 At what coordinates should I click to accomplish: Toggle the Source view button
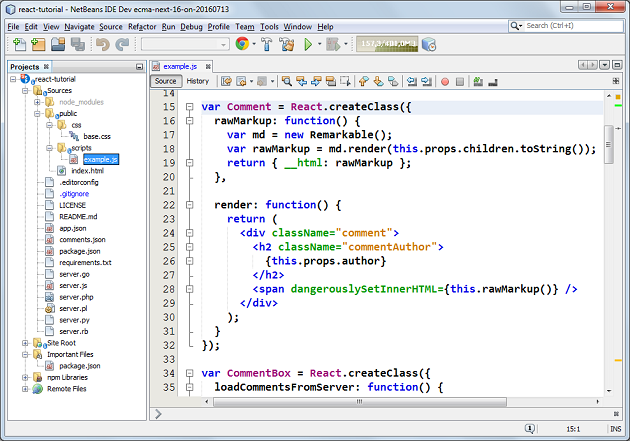click(166, 81)
